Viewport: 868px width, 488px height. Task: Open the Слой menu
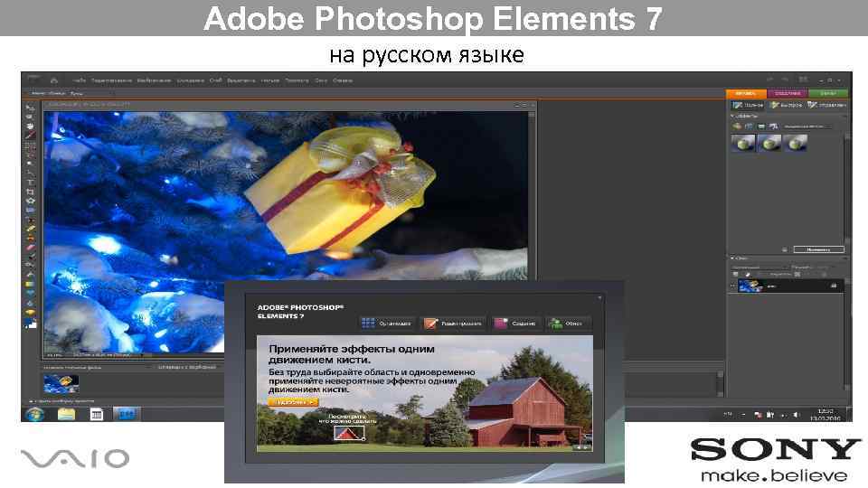pyautogui.click(x=215, y=80)
